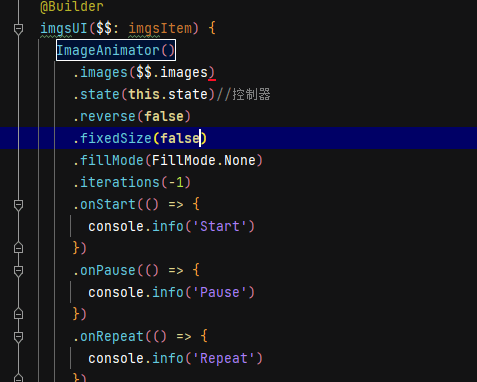The width and height of the screenshot is (477, 382).
Task: Click the imgsUI function name
Action: [x=64, y=28]
